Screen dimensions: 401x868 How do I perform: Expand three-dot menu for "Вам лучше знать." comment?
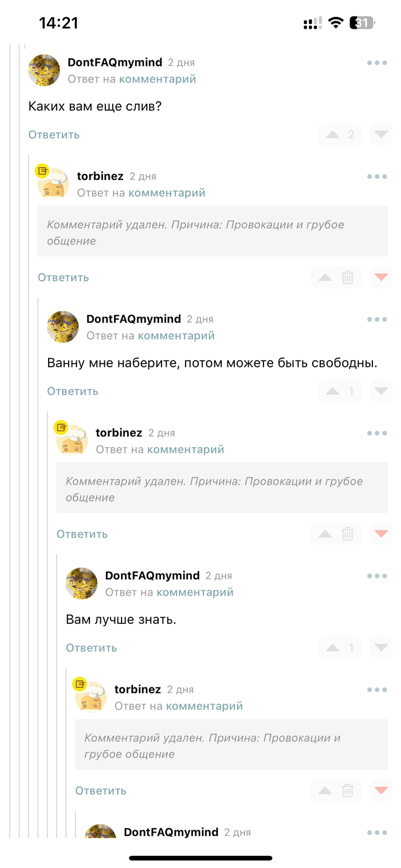pos(377,576)
